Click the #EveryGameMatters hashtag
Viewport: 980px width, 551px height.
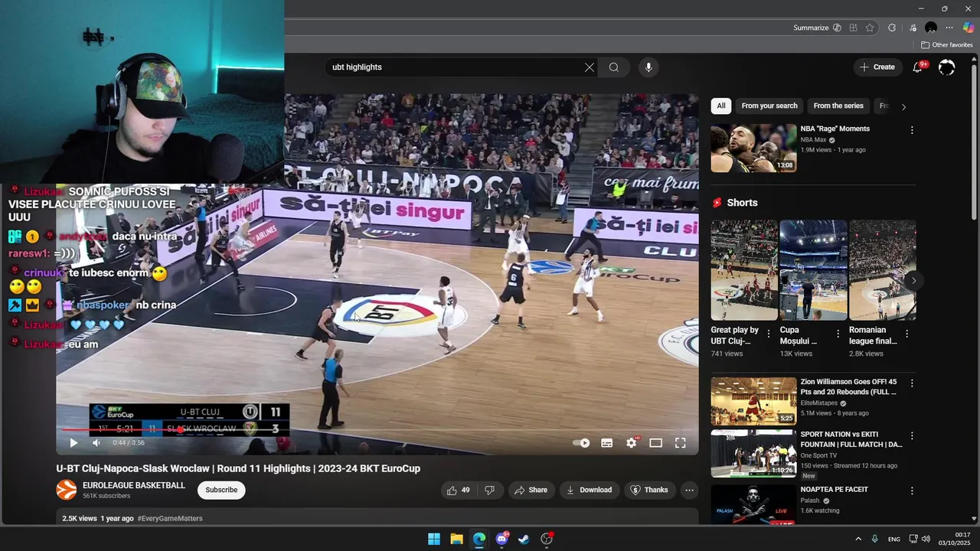click(170, 518)
